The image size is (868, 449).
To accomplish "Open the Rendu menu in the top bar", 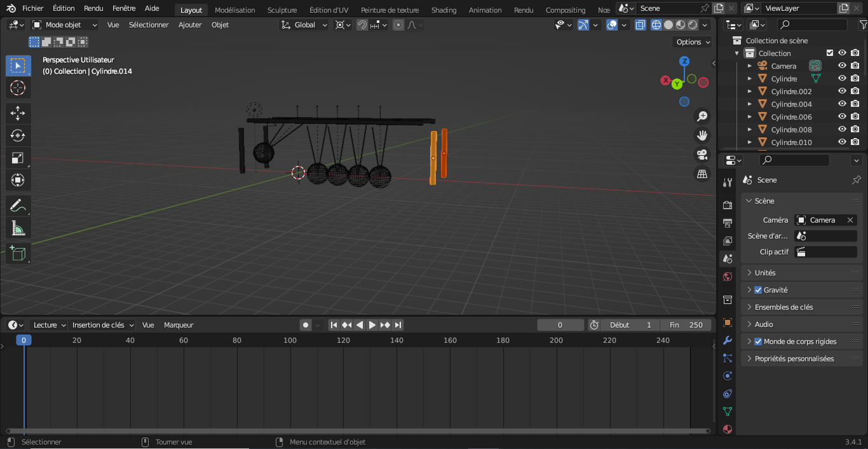I will pyautogui.click(x=93, y=8).
